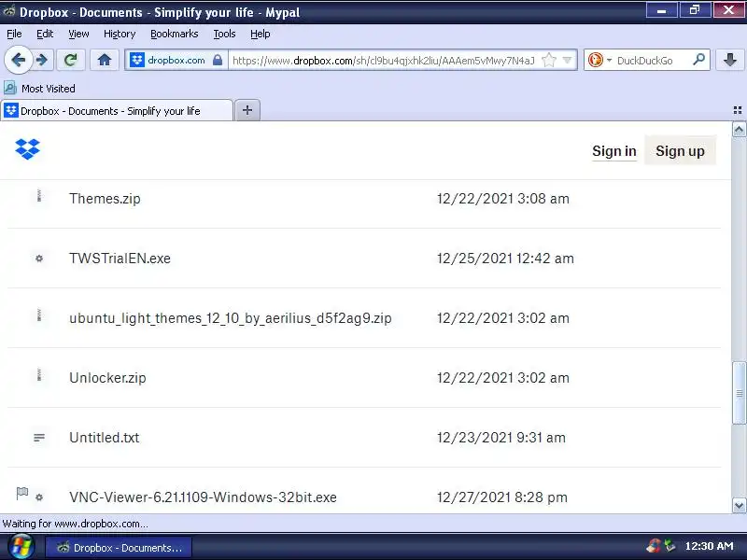The image size is (747, 560).
Task: Click the Untitled.txt text file icon
Action: click(x=39, y=438)
